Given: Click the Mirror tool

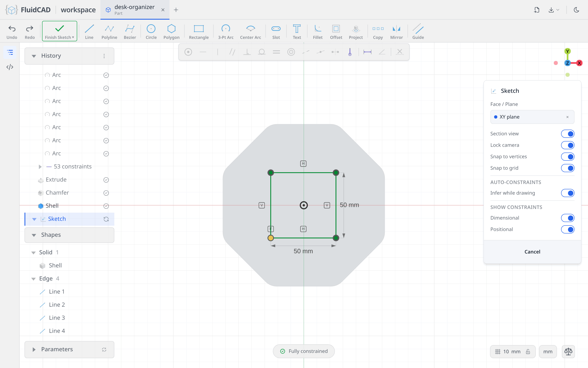Looking at the screenshot, I should pyautogui.click(x=396, y=32).
